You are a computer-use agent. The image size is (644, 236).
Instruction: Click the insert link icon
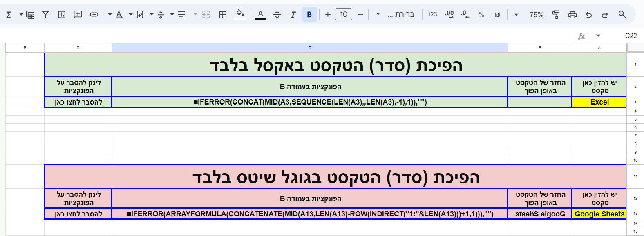tap(94, 15)
